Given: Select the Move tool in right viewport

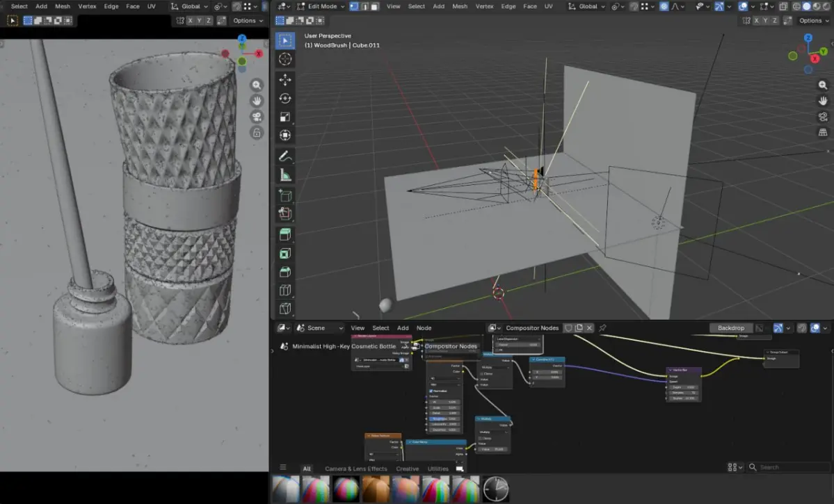Looking at the screenshot, I should (x=285, y=80).
